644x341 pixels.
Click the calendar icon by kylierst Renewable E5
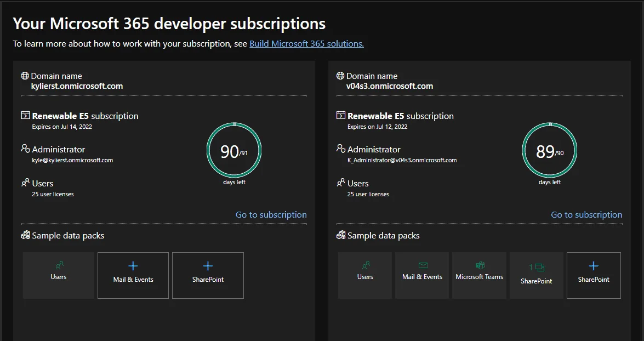pyautogui.click(x=25, y=115)
